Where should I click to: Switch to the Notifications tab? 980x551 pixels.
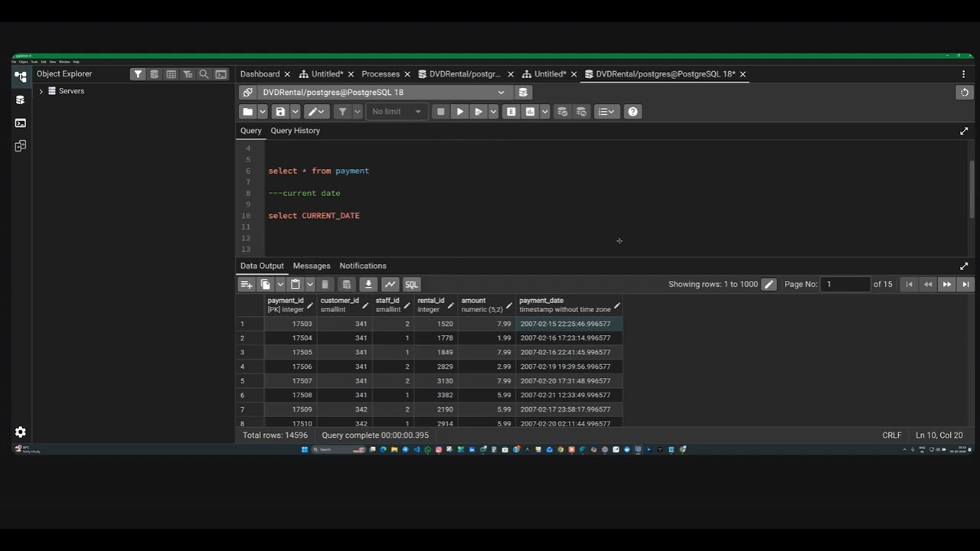(363, 266)
